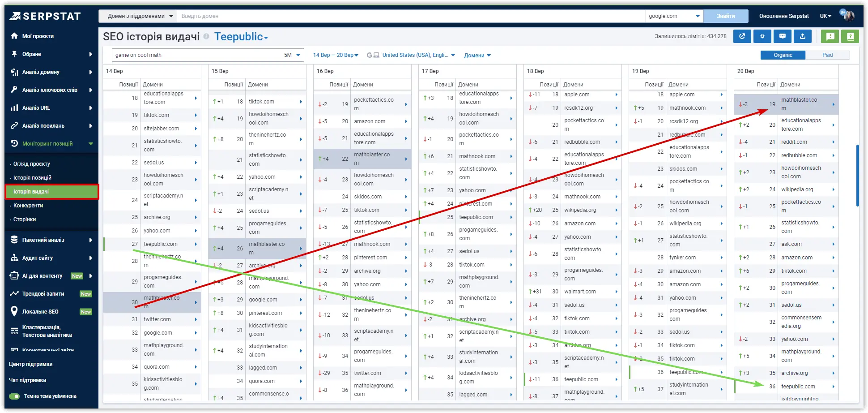Click the Локальне SEO location pin icon

14,311
